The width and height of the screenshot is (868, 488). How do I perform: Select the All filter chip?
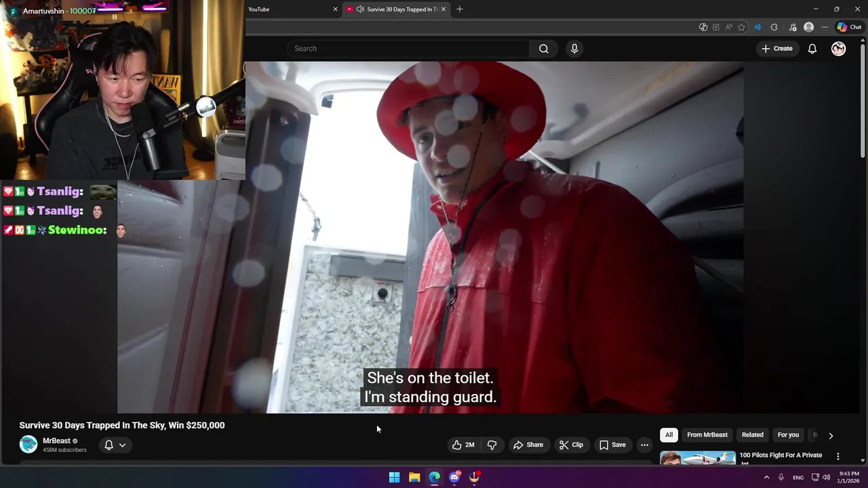(669, 435)
